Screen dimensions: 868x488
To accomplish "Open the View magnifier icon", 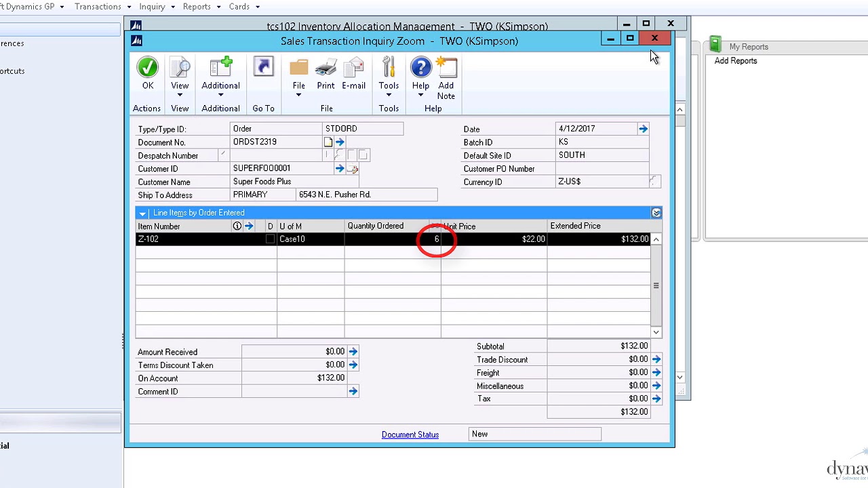I will [x=180, y=67].
